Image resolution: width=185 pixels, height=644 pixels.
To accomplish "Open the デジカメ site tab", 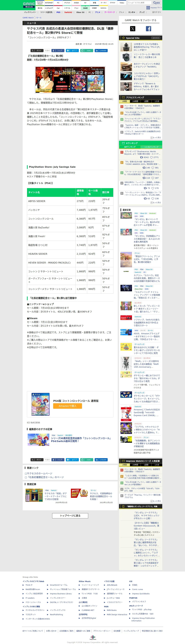I will tap(67, 3).
